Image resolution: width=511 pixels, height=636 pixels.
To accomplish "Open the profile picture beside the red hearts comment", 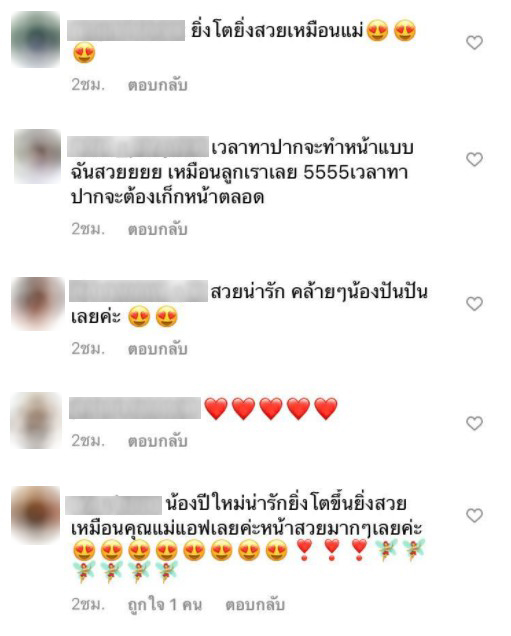I will pyautogui.click(x=36, y=420).
